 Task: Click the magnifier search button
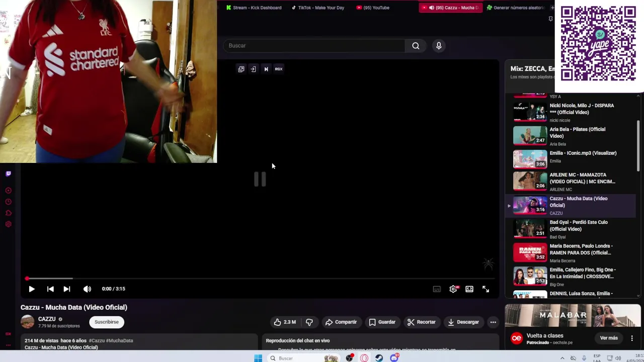pyautogui.click(x=416, y=46)
